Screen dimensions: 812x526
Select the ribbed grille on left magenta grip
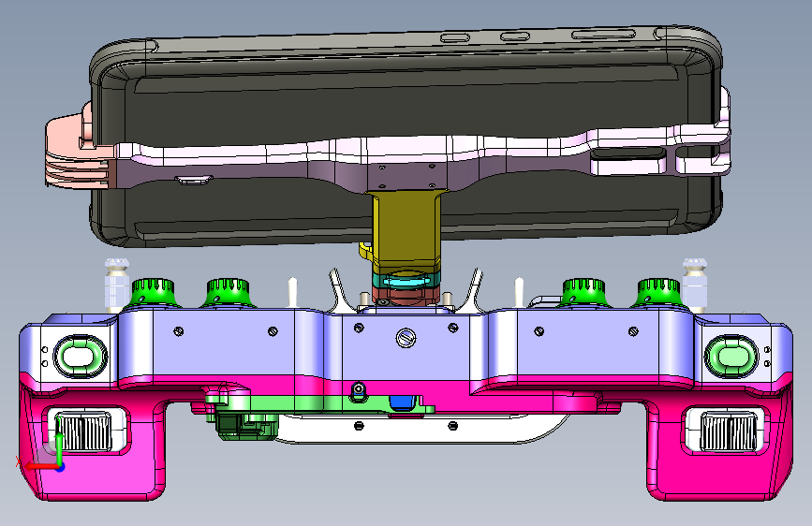(84, 431)
